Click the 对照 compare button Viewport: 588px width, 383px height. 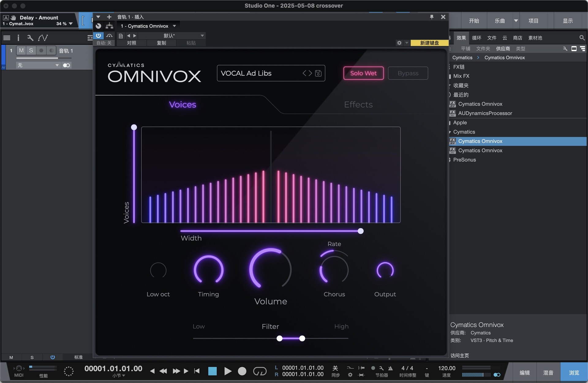click(131, 43)
